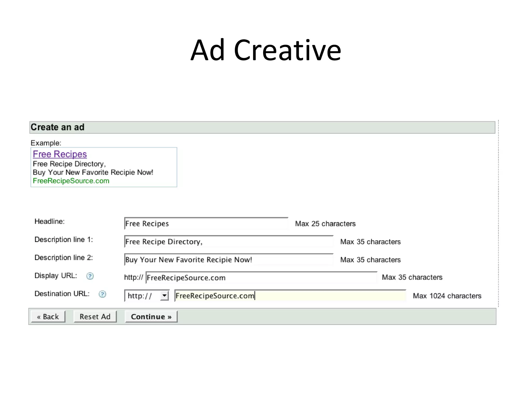Click the Back button
The height and width of the screenshot is (399, 532).
[48, 317]
